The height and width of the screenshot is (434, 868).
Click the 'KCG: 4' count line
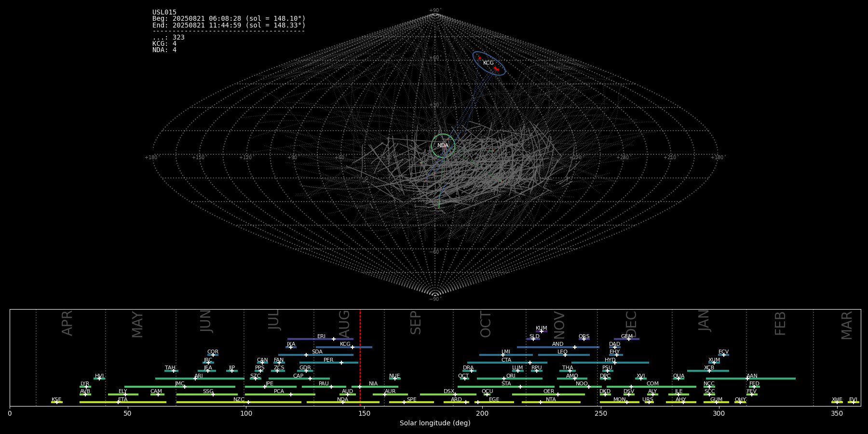click(x=164, y=44)
